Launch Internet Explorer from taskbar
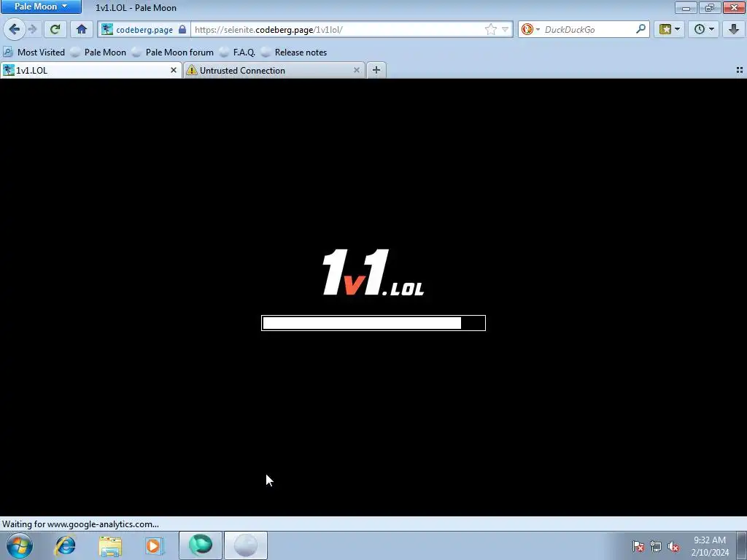747x560 pixels. tap(65, 545)
